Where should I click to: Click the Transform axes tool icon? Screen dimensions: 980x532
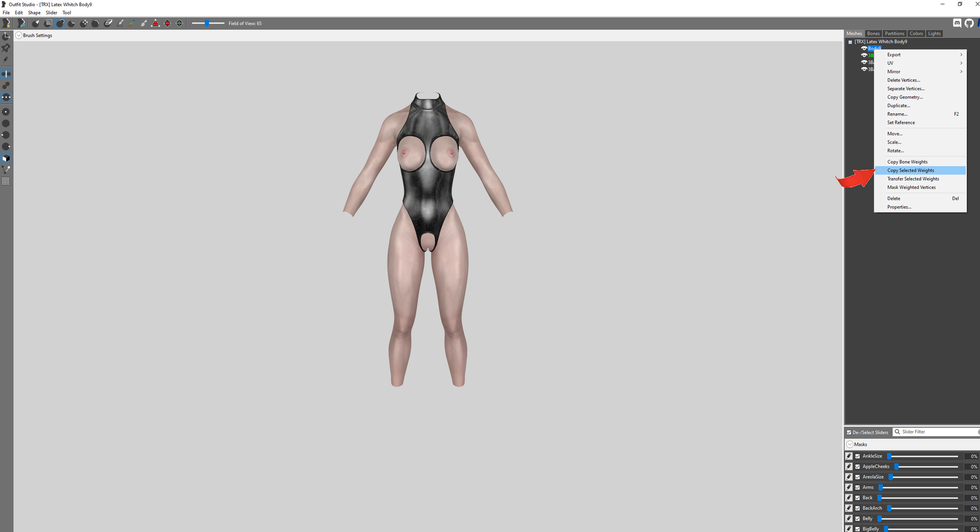6,36
